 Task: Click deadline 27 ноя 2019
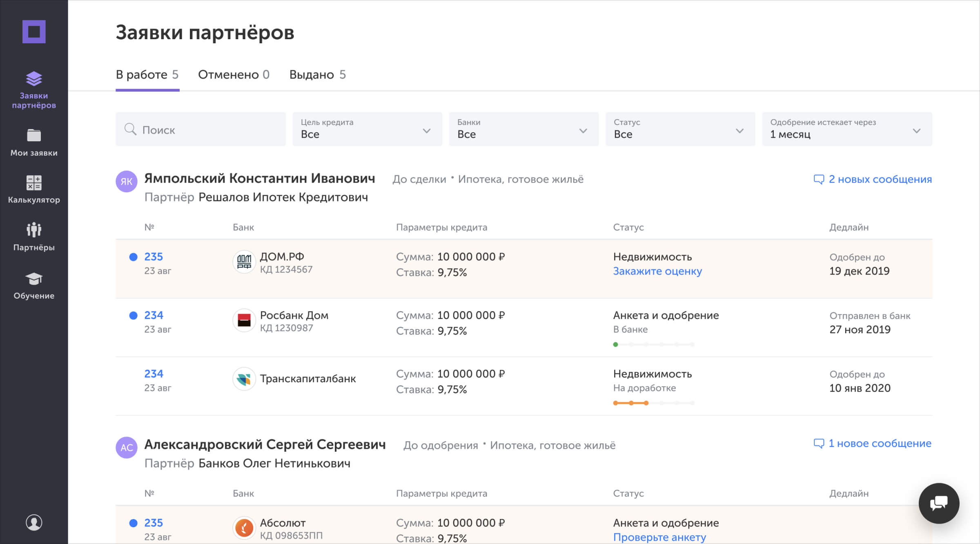[860, 330]
